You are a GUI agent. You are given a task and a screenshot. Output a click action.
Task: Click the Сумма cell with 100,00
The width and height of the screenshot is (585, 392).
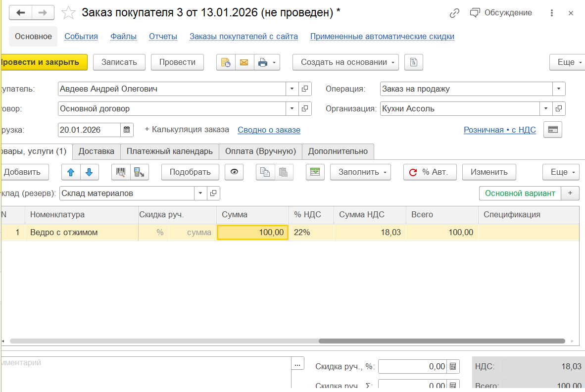point(253,233)
